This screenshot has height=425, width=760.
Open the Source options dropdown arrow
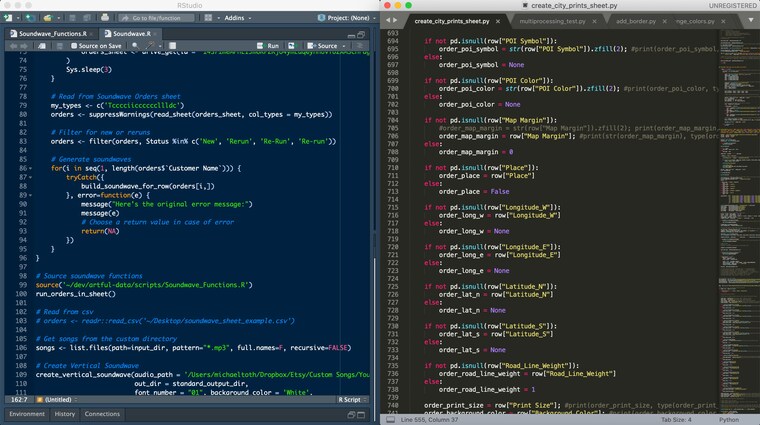pyautogui.click(x=344, y=46)
